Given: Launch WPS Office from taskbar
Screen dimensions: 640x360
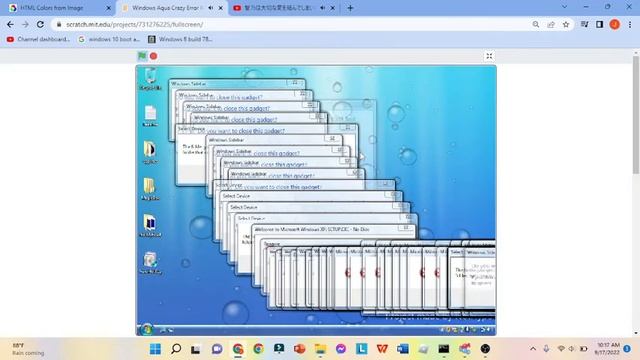Looking at the screenshot, I should pos(382,349).
